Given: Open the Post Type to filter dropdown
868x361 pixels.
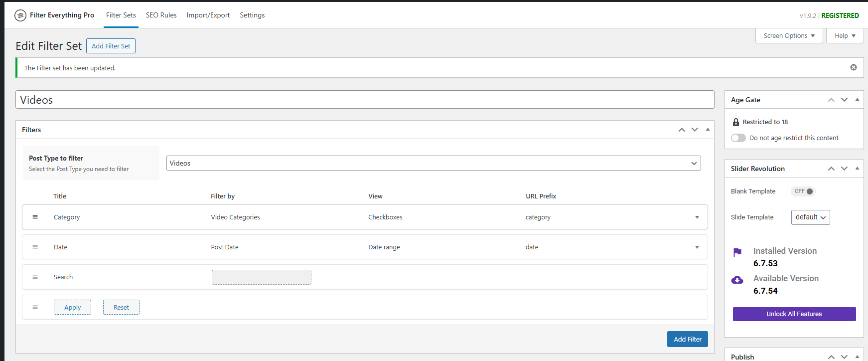Looking at the screenshot, I should click(433, 163).
